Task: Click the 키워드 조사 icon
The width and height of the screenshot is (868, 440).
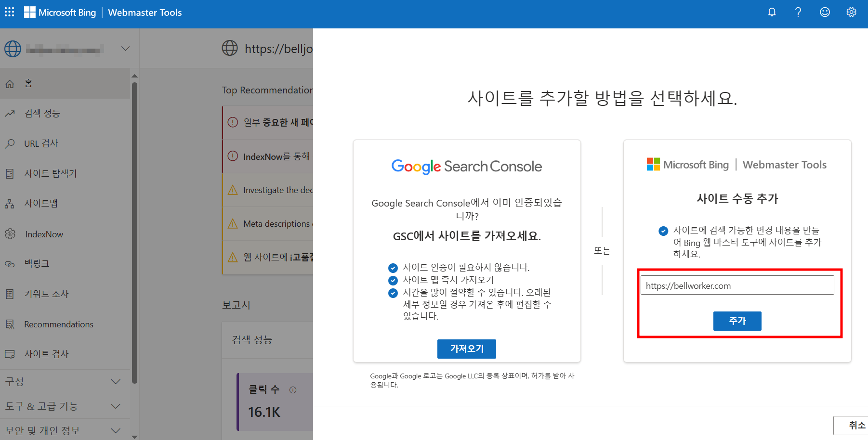Action: click(x=10, y=294)
